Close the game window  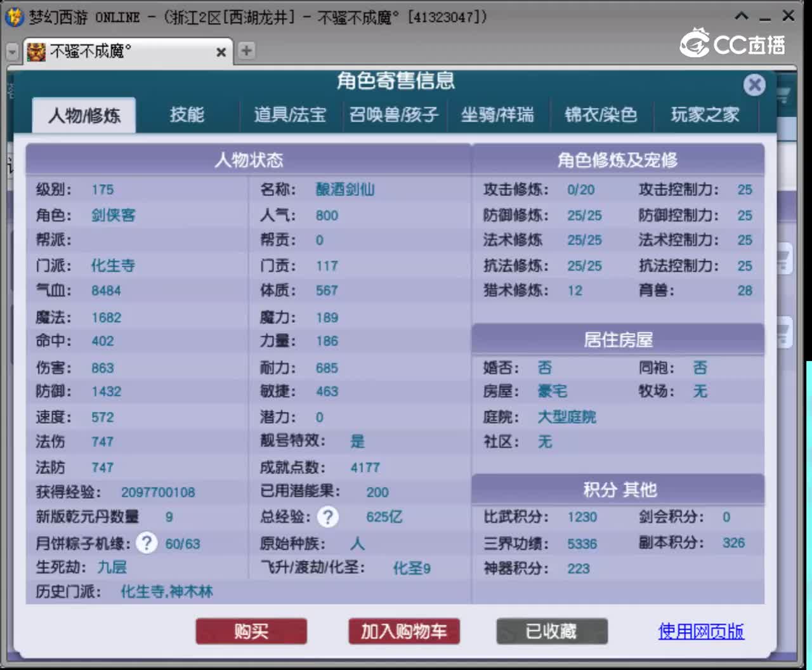789,15
